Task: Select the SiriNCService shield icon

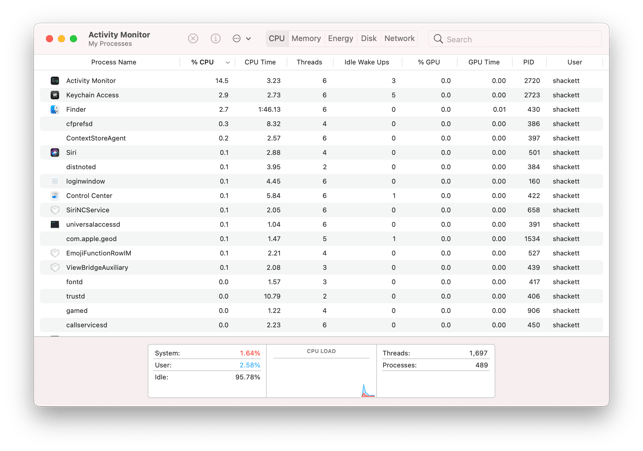Action: point(55,210)
